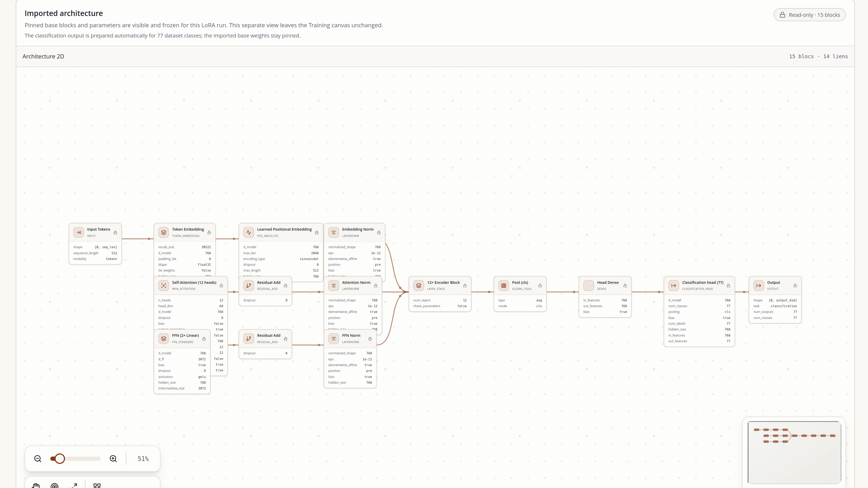Click the "15 blocs · 14 liens" counter
Viewport: 868px width, 488px height.
[818, 56]
